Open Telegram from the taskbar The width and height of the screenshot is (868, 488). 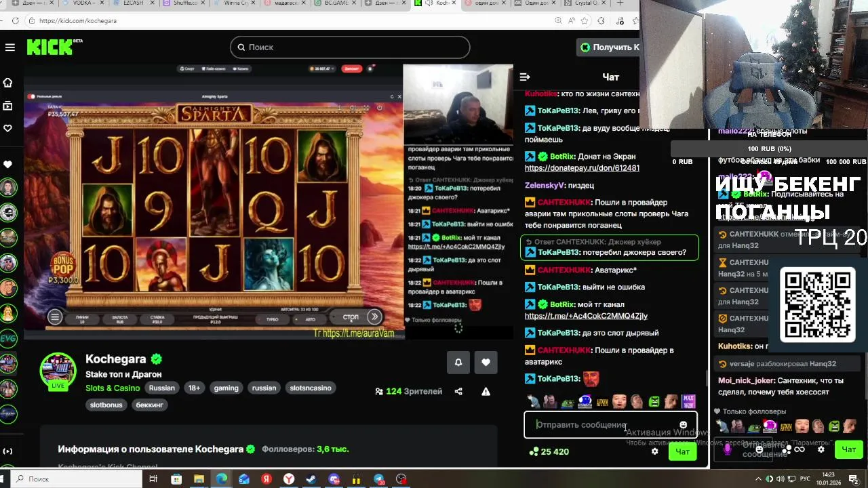(x=379, y=479)
